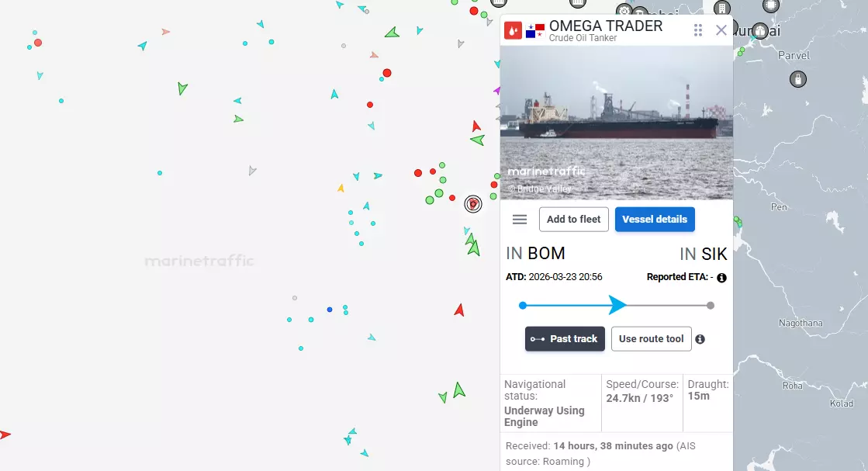Click the Add to fleet button

(x=573, y=219)
